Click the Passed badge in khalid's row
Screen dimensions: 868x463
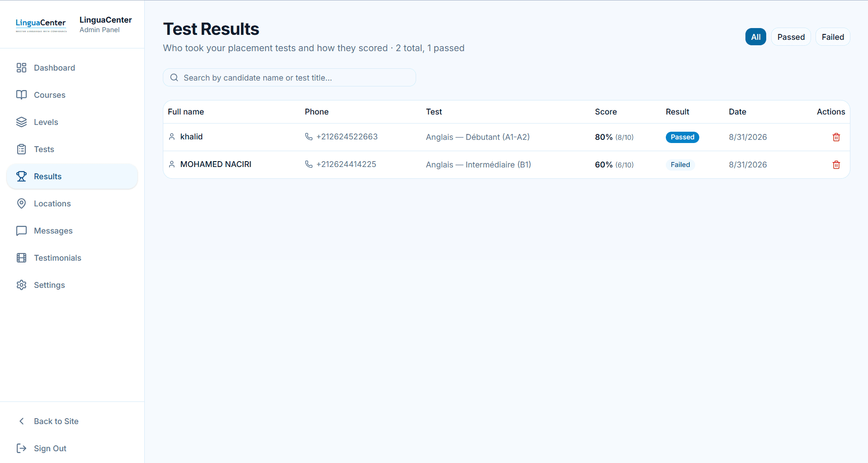pos(682,137)
